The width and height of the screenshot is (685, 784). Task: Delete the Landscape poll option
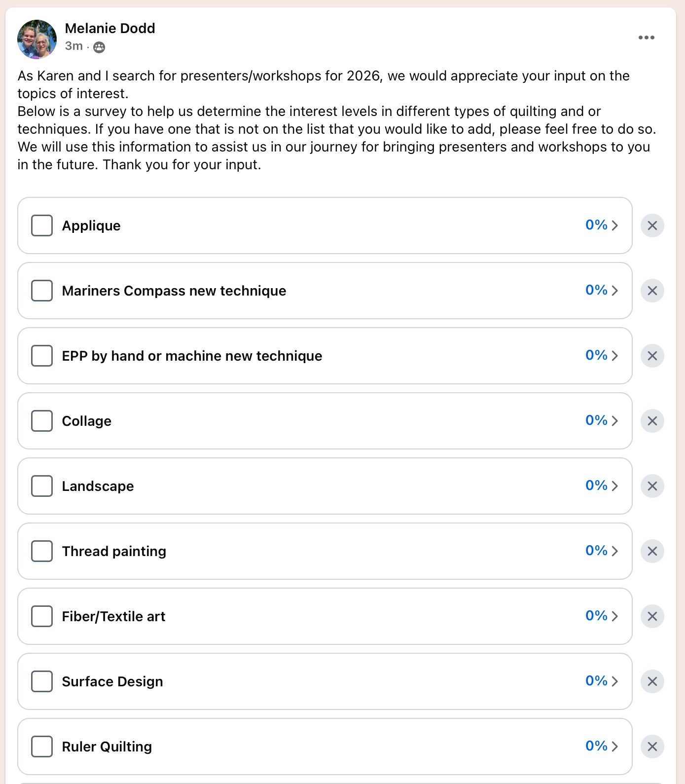tap(652, 486)
